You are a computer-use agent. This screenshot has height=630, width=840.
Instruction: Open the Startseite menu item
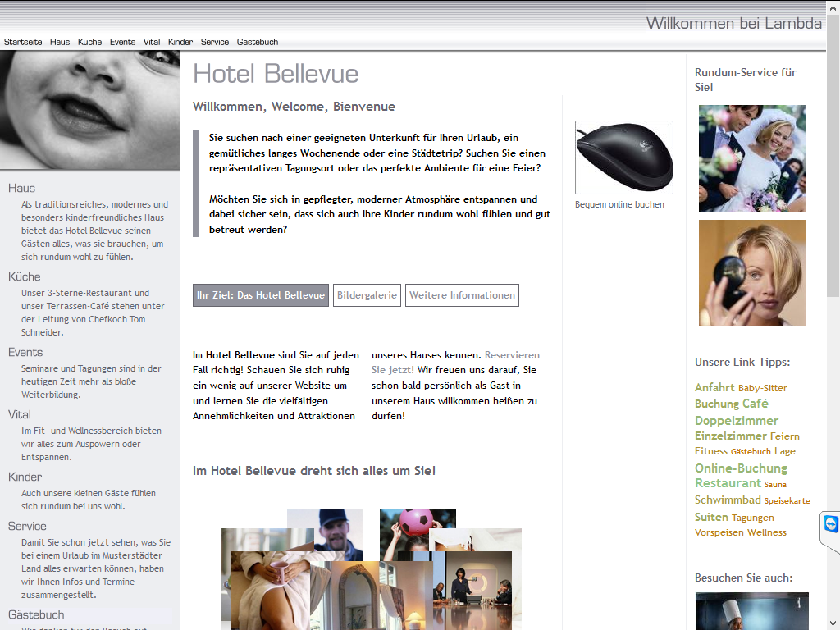tap(23, 42)
